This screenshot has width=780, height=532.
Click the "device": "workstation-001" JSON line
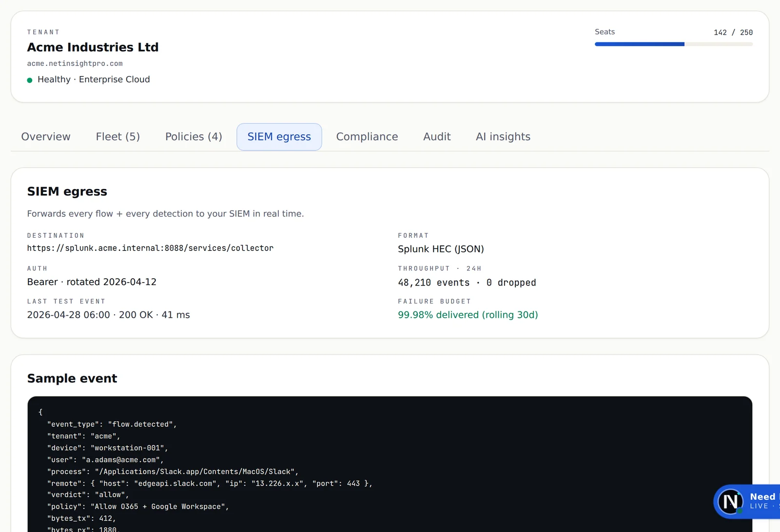pyautogui.click(x=108, y=448)
